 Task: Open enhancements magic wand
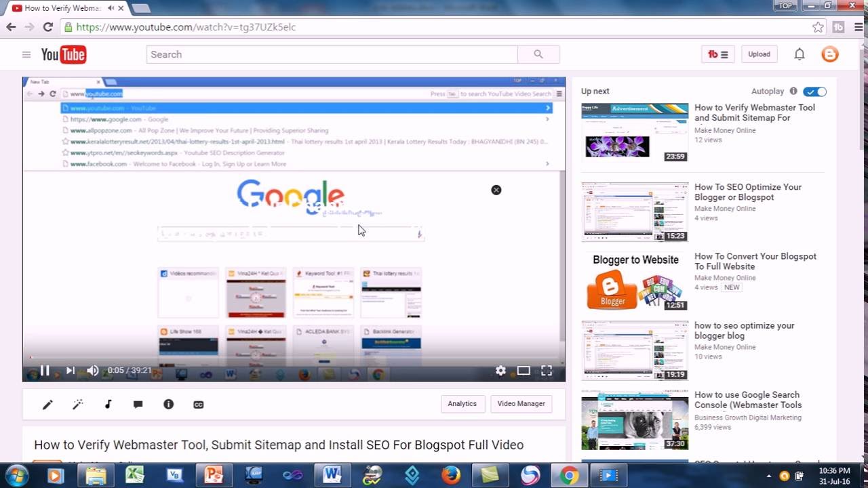[x=78, y=405]
